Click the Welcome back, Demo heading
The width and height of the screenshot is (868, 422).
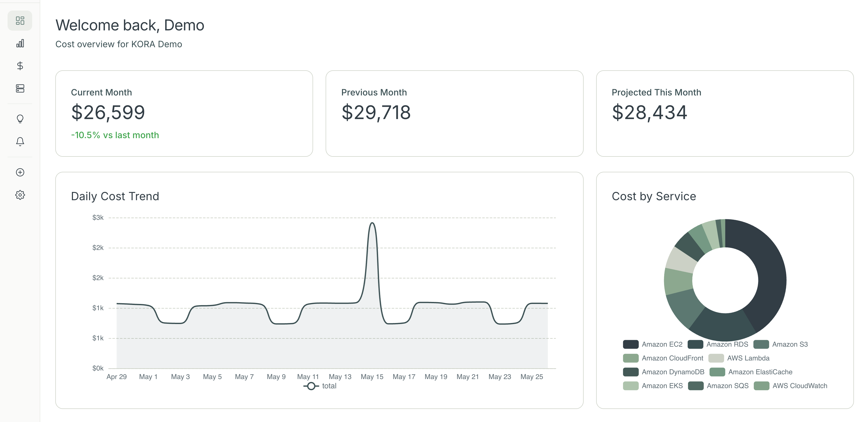point(130,25)
